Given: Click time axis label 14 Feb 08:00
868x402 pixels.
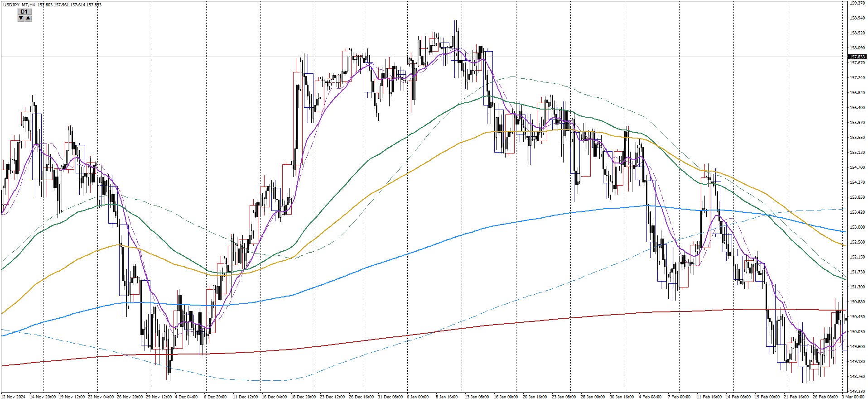Looking at the screenshot, I should [x=738, y=397].
